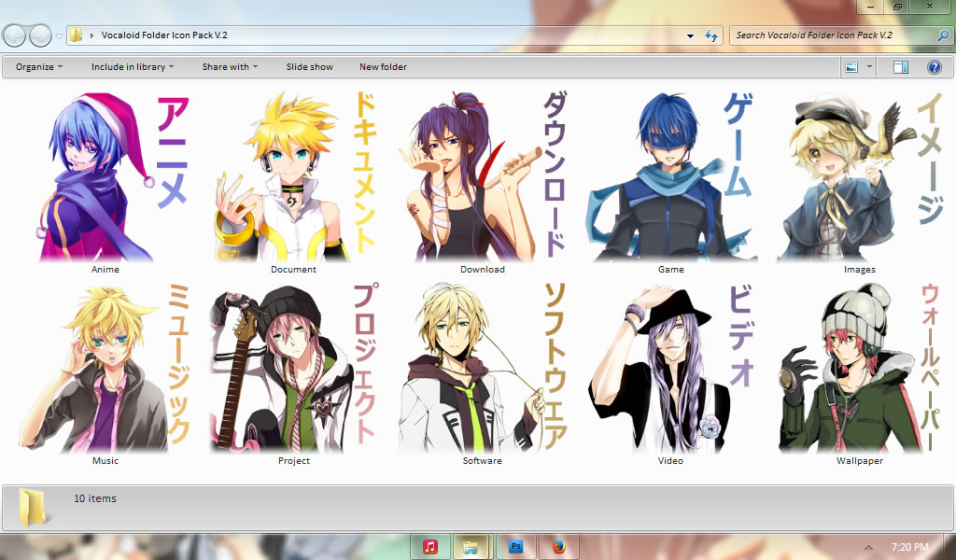This screenshot has width=956, height=560.
Task: Click the Wallpaper folder label
Action: [x=860, y=461]
